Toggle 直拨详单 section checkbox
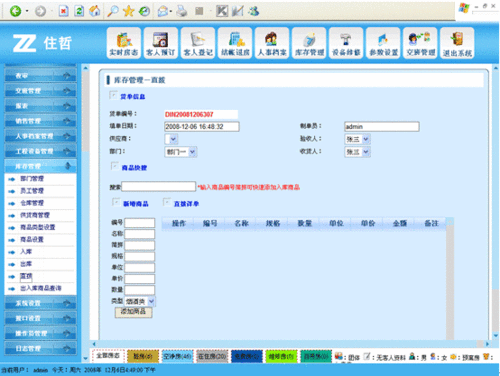Image resolution: width=500 pixels, height=376 pixels. tap(167, 202)
